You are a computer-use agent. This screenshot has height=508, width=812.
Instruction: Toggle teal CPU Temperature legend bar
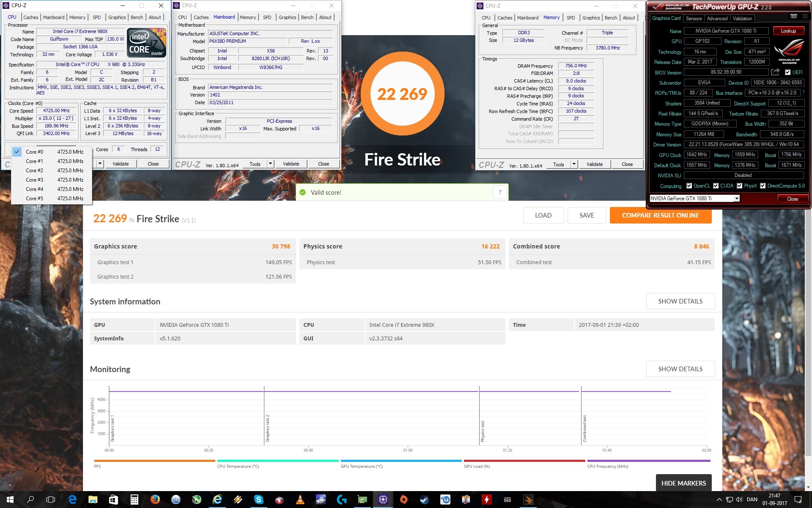click(278, 461)
